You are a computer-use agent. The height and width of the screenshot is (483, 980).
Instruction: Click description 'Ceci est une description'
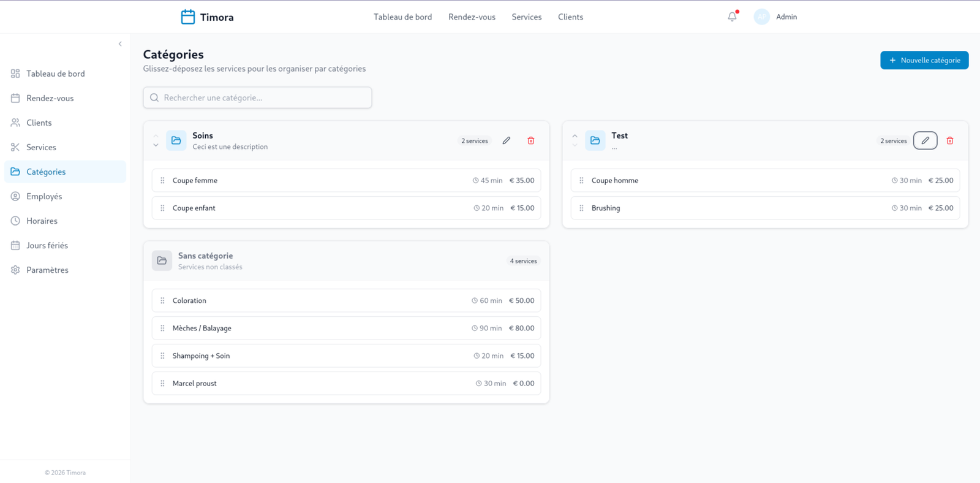(x=230, y=146)
